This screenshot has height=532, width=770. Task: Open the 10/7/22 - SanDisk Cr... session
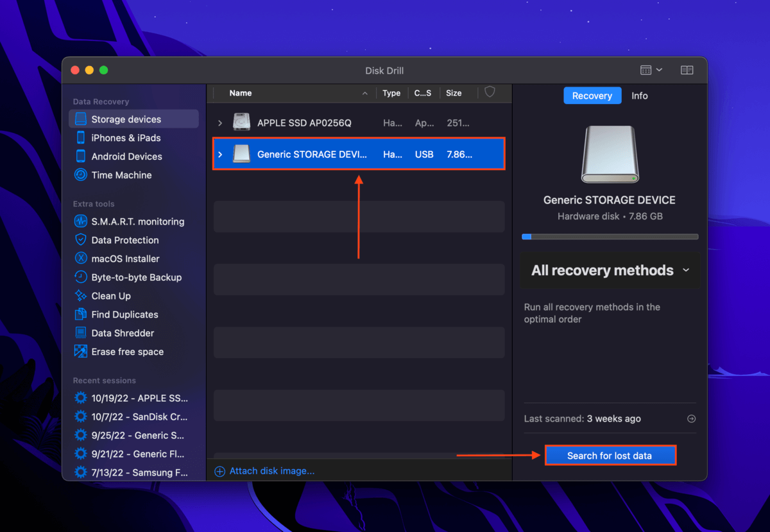(140, 416)
